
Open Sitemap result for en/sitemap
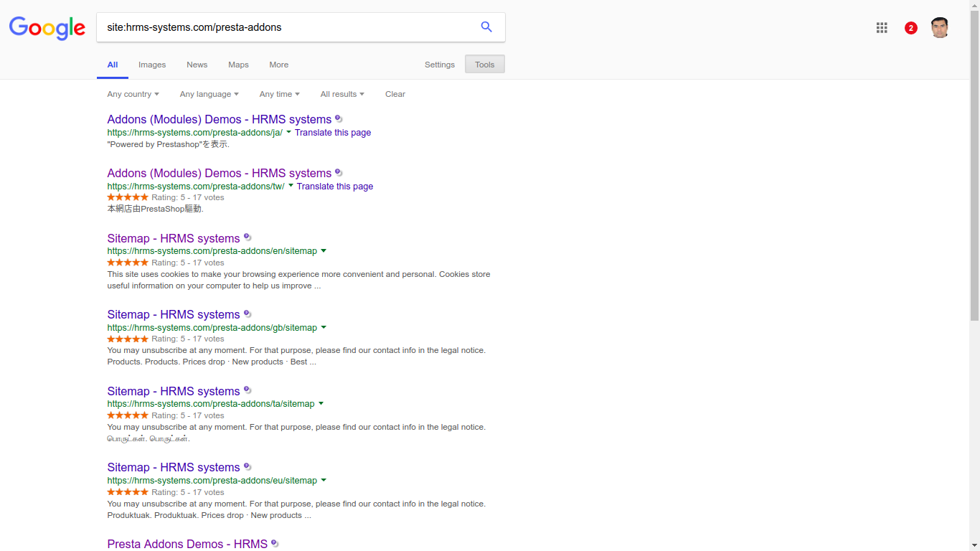tap(174, 238)
